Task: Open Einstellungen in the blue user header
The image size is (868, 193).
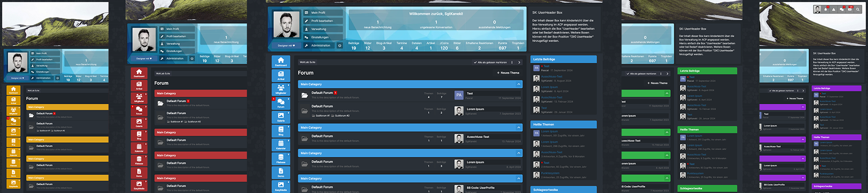Action: point(320,37)
